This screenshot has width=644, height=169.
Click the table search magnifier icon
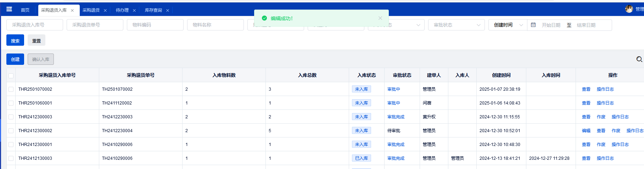(x=639, y=59)
